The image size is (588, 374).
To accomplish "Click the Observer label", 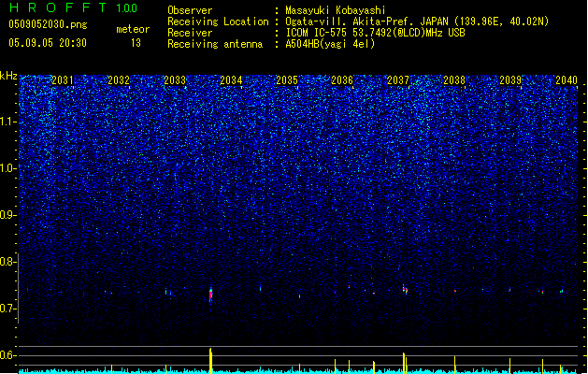I will 190,10.
